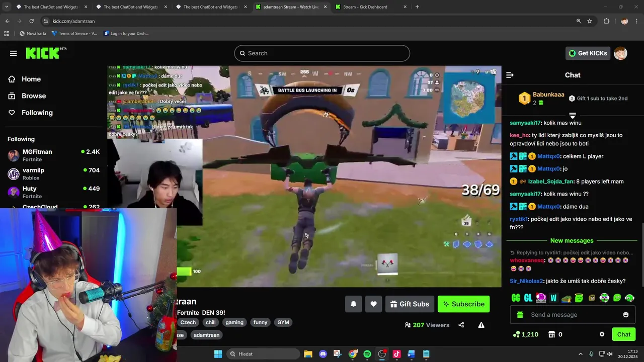Jump to New messages in chat
Viewport: 644px width, 362px height.
[572, 241]
